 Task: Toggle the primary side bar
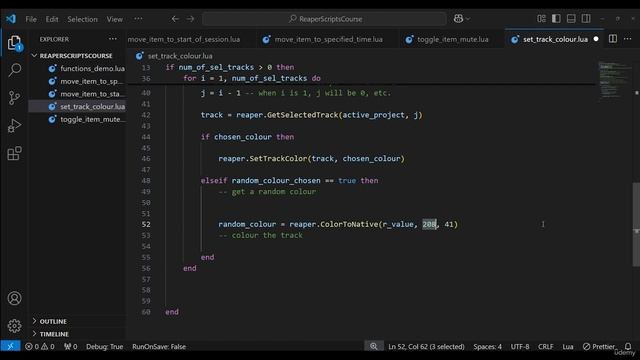(556, 19)
